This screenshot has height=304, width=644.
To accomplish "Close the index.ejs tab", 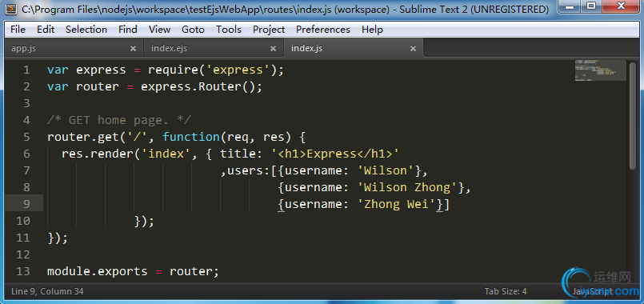I will point(273,49).
